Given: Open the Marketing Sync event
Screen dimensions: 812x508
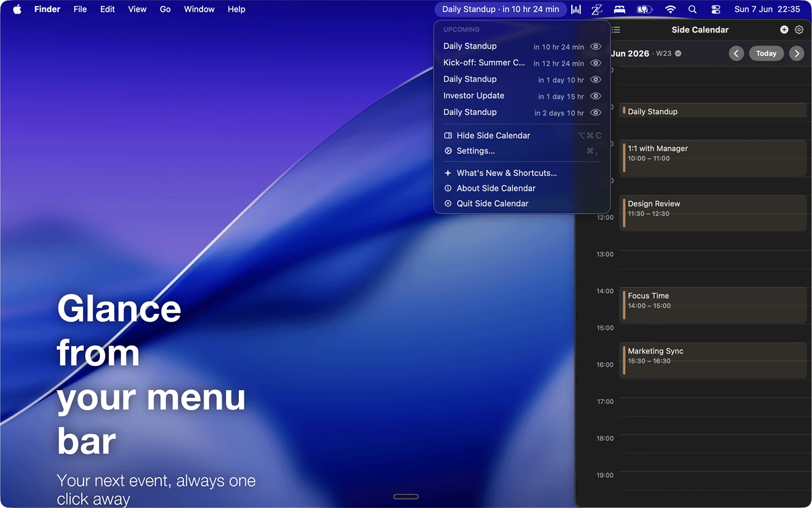Looking at the screenshot, I should pos(713,361).
